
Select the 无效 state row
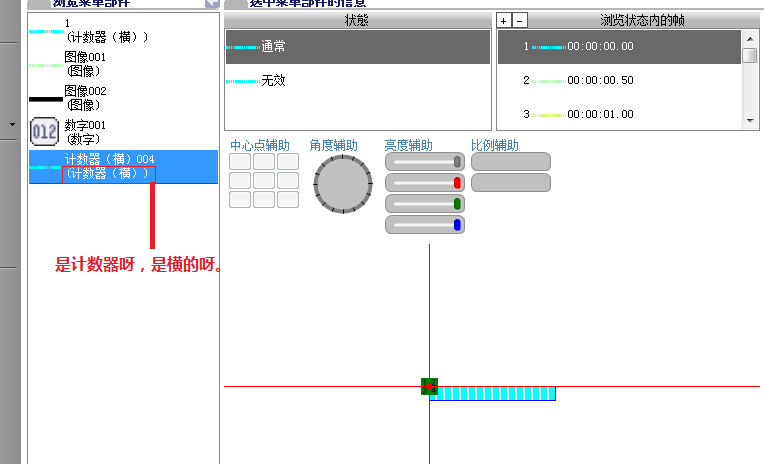pyautogui.click(x=358, y=80)
